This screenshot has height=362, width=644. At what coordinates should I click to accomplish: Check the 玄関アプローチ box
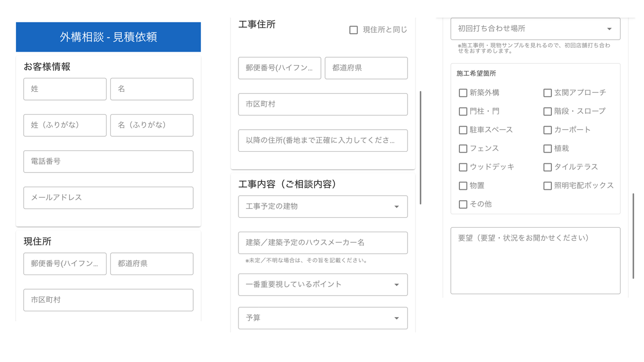click(547, 93)
